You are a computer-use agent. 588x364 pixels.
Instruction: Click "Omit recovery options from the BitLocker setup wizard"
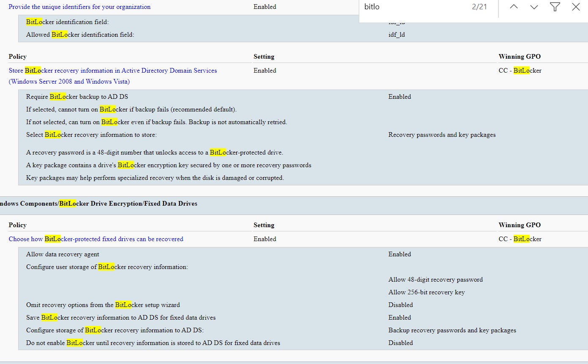[103, 305]
